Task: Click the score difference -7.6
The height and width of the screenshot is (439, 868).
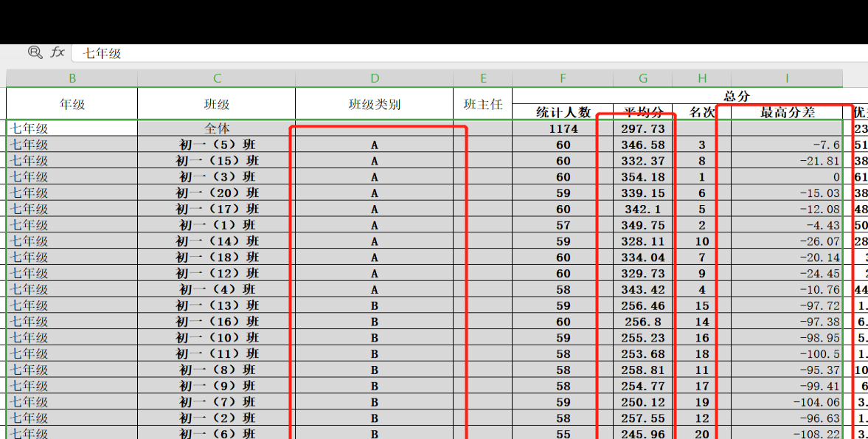Action: (787, 145)
